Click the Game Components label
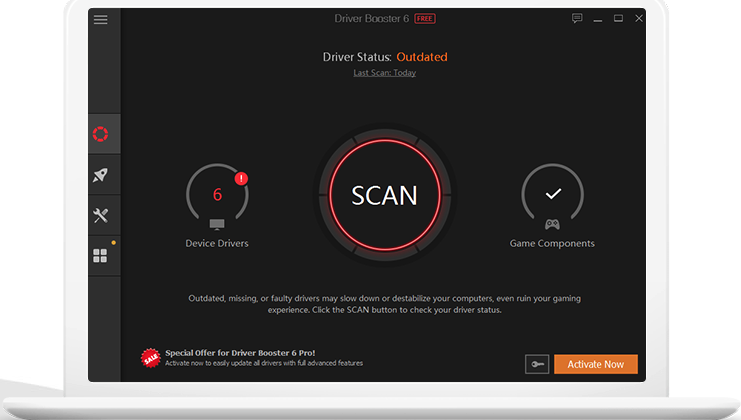741x420 pixels. 552,243
